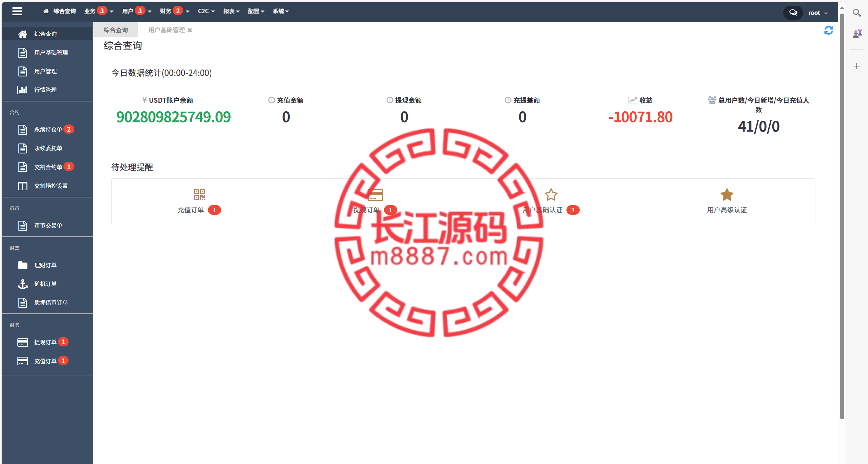The image size is (868, 464).
Task: Click the 待处理提醒 heading
Action: pos(132,167)
